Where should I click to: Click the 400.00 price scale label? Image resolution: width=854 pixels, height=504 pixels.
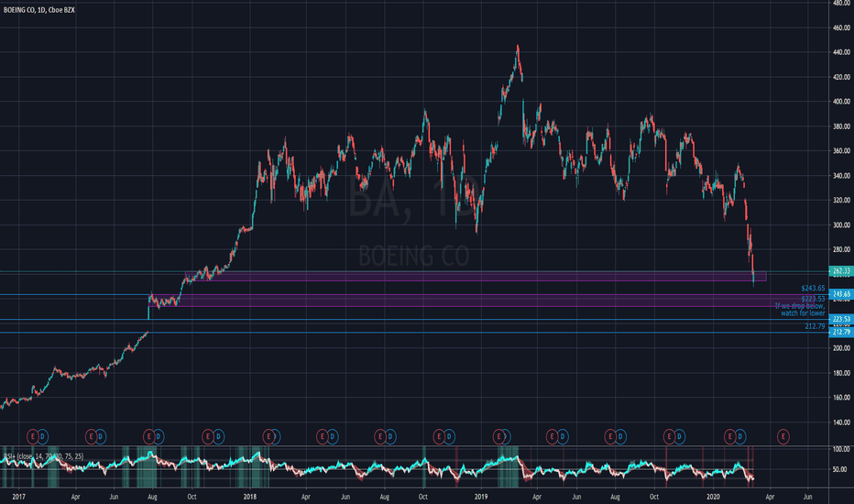pyautogui.click(x=841, y=102)
